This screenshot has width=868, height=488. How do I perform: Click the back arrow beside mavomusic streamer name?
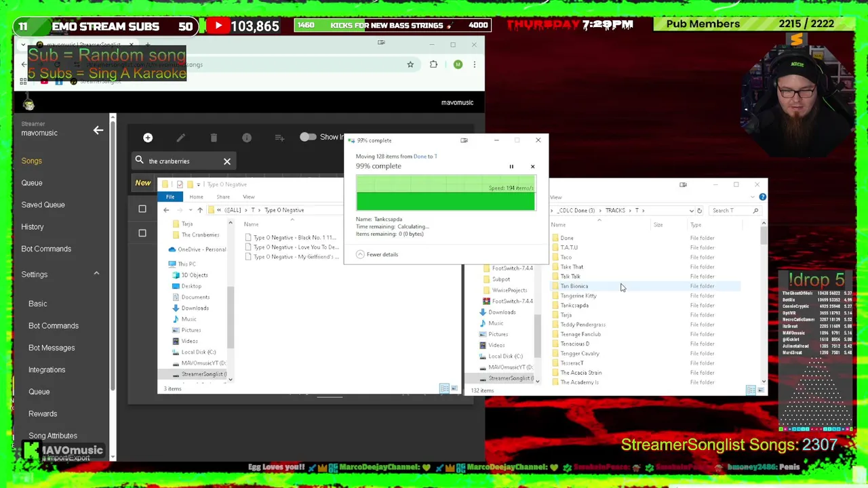point(98,130)
